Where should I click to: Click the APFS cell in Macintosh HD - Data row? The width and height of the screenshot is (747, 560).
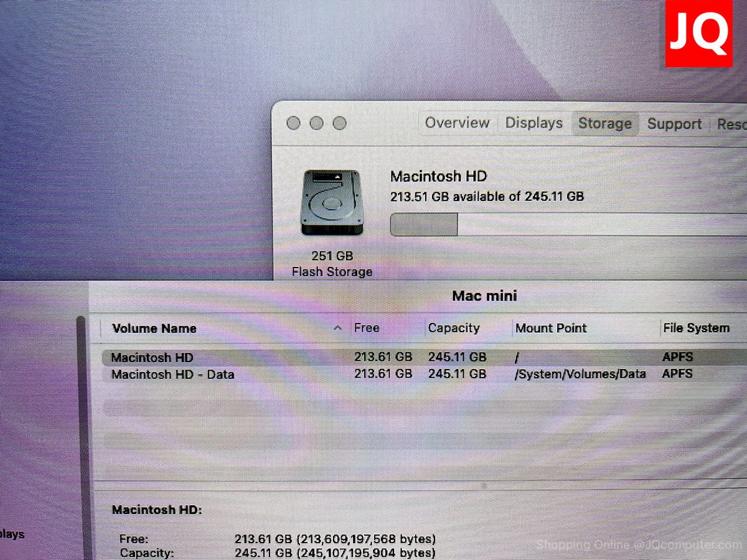[x=678, y=373]
